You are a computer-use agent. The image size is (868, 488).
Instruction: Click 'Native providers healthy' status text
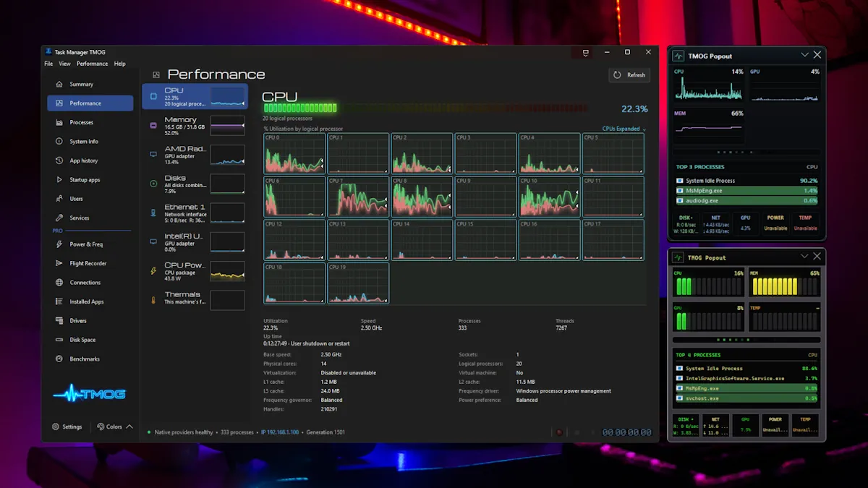(184, 432)
